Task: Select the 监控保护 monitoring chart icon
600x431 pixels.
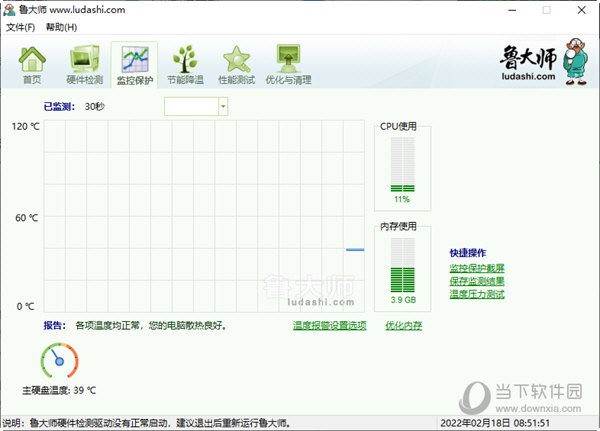Action: click(135, 65)
